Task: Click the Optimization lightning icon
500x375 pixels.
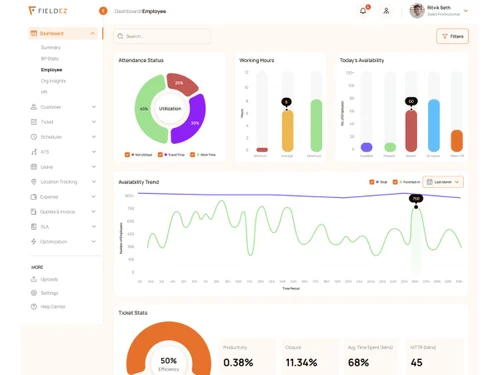Action: (x=34, y=241)
